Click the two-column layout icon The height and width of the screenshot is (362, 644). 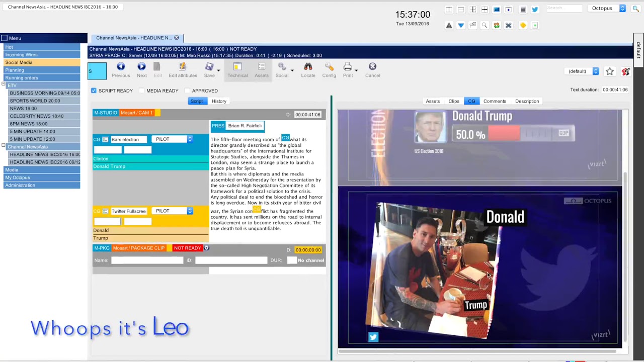pos(449,10)
